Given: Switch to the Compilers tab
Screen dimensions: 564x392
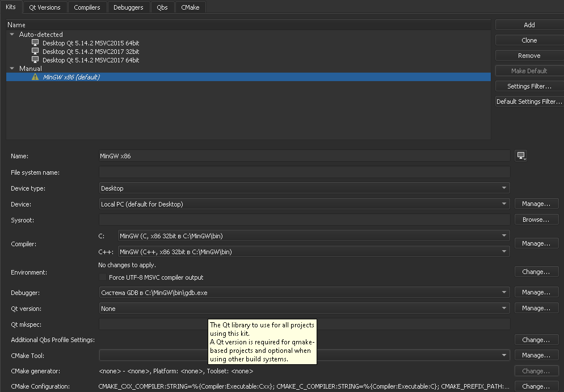Looking at the screenshot, I should 87,7.
